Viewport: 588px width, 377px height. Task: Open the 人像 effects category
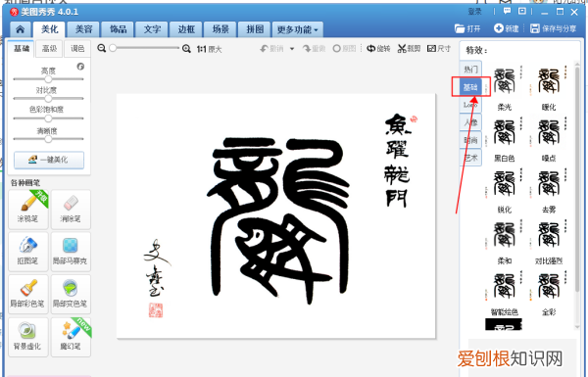coord(470,122)
